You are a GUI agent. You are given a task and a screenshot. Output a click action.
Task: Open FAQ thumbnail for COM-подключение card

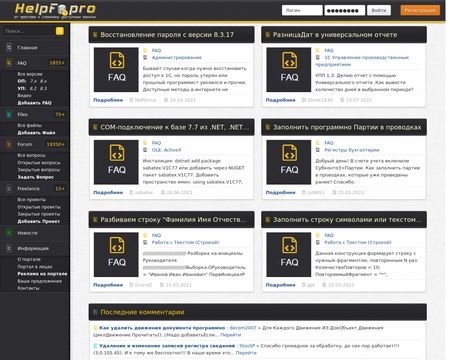click(x=116, y=162)
